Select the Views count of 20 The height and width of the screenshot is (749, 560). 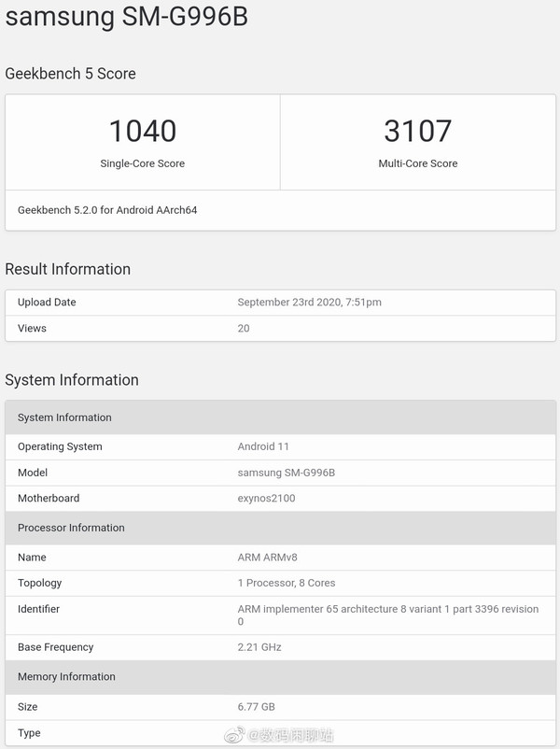click(x=244, y=328)
